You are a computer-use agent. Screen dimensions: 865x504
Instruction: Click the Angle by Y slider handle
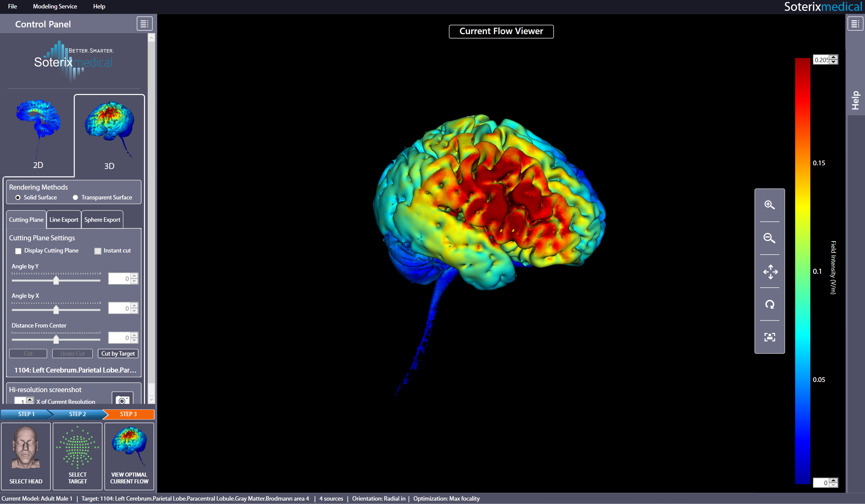(x=56, y=280)
